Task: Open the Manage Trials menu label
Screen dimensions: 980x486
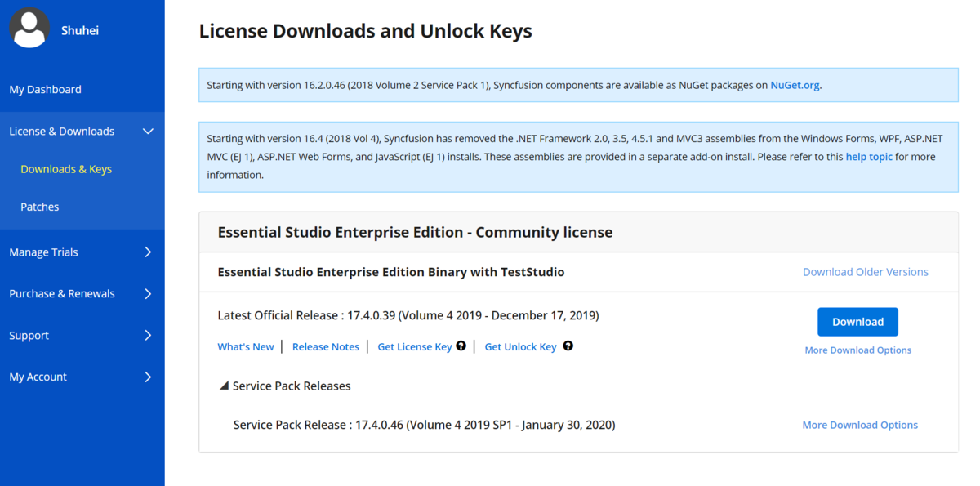Action: coord(44,252)
